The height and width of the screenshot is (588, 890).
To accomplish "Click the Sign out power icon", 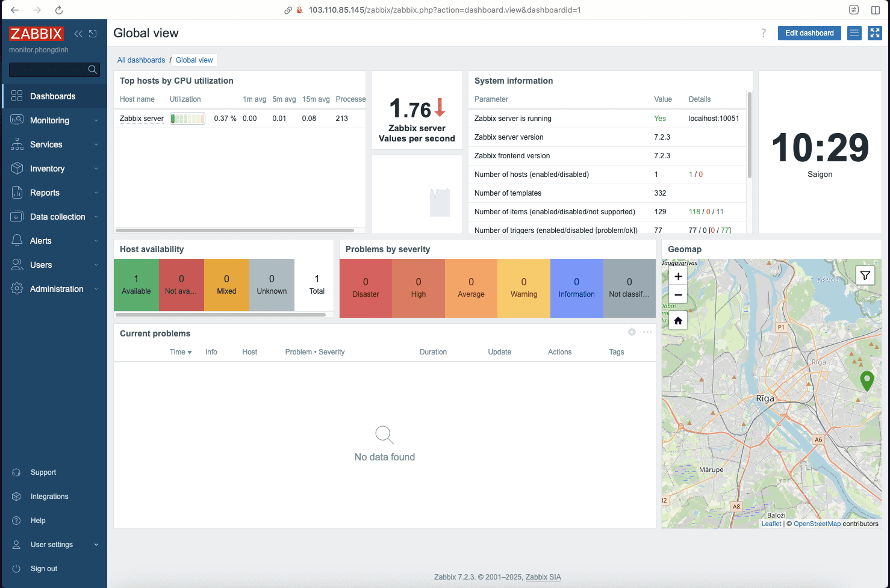I will click(16, 569).
